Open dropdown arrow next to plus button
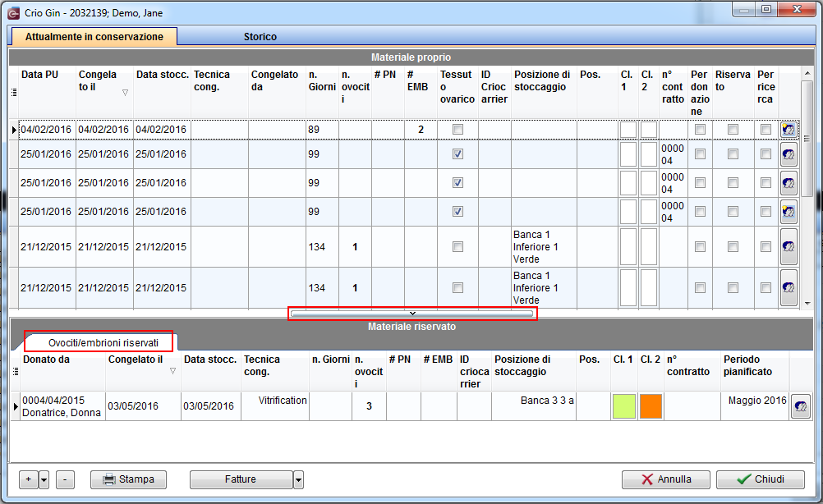The height and width of the screenshot is (504, 823). point(44,479)
